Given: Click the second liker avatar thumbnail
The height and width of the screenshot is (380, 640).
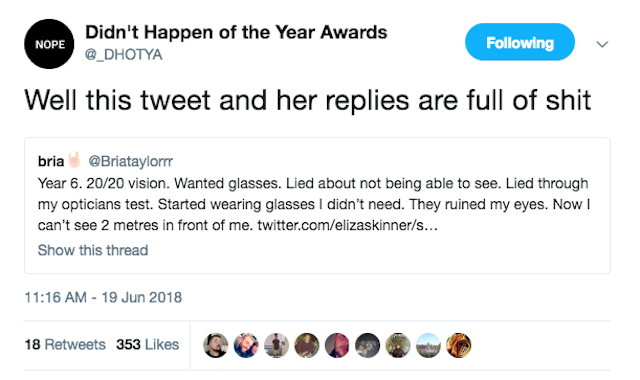Looking at the screenshot, I should [246, 345].
